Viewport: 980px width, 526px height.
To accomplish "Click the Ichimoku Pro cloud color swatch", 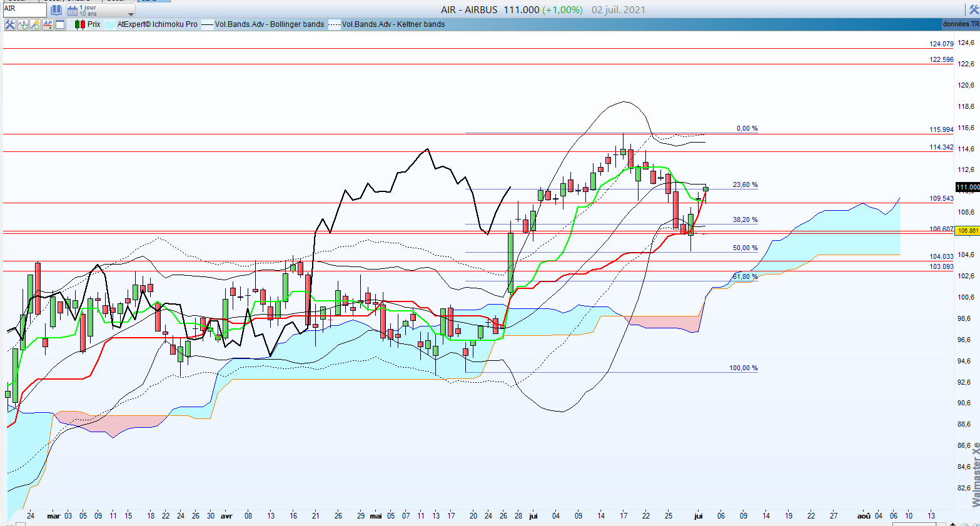I will click(110, 24).
